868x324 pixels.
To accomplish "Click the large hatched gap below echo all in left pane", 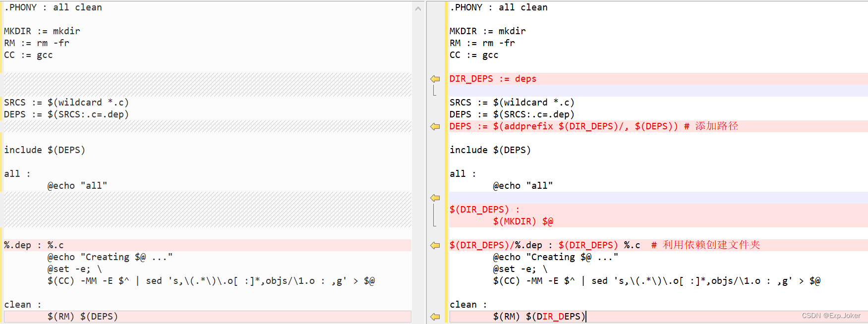I will (207, 210).
